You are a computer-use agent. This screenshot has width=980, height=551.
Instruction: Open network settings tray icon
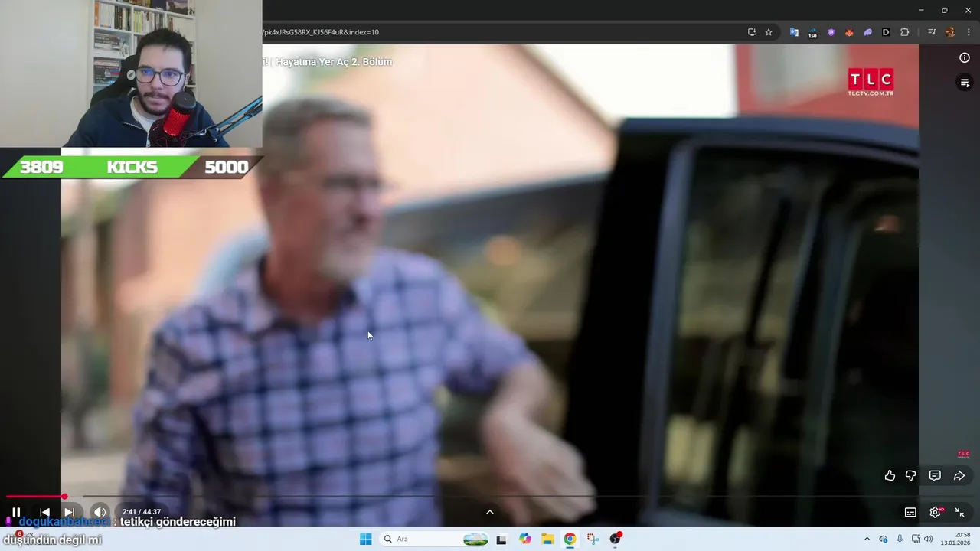pyautogui.click(x=916, y=539)
